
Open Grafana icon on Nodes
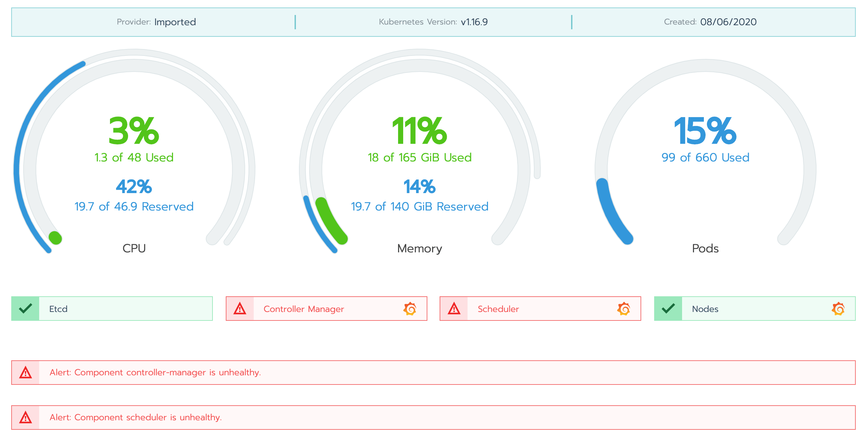838,309
